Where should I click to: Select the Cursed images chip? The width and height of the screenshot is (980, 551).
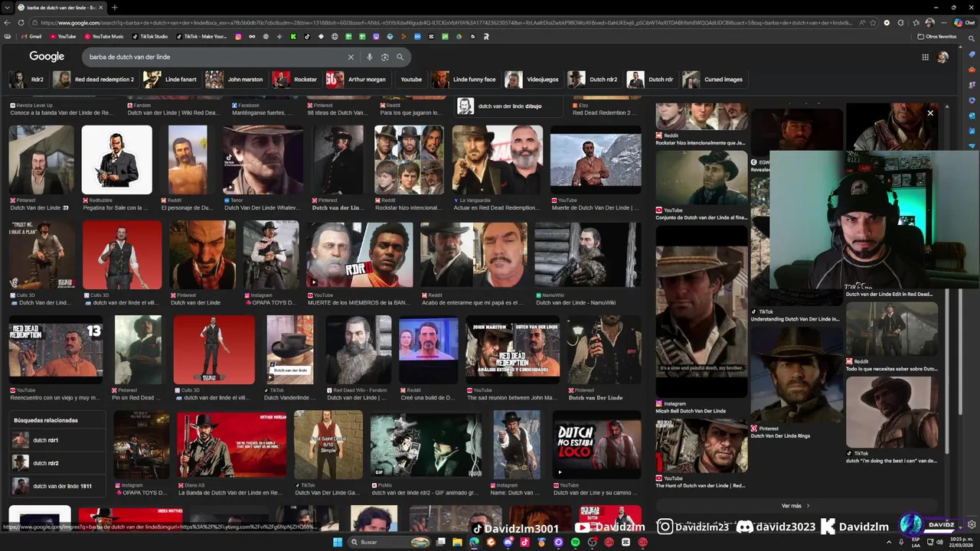click(x=714, y=80)
